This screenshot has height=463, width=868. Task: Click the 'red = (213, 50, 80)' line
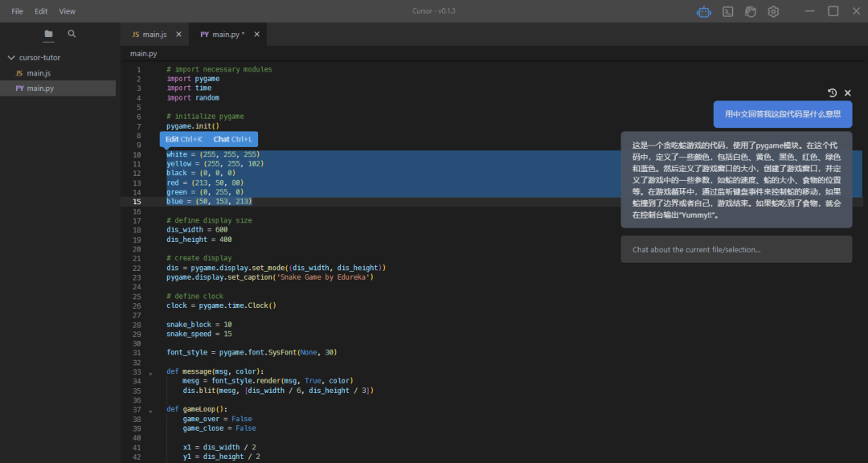pyautogui.click(x=206, y=182)
